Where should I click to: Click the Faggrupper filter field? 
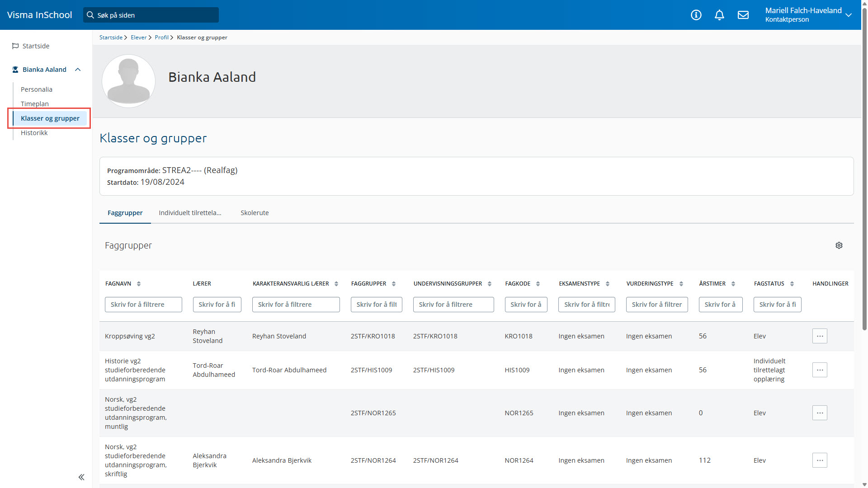click(x=377, y=305)
